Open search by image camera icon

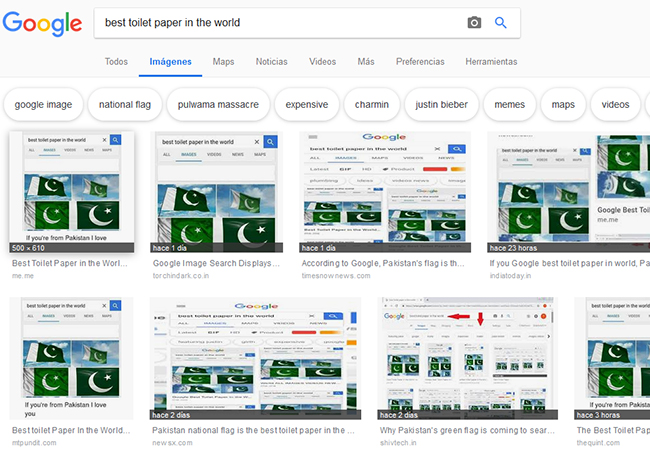coord(474,22)
